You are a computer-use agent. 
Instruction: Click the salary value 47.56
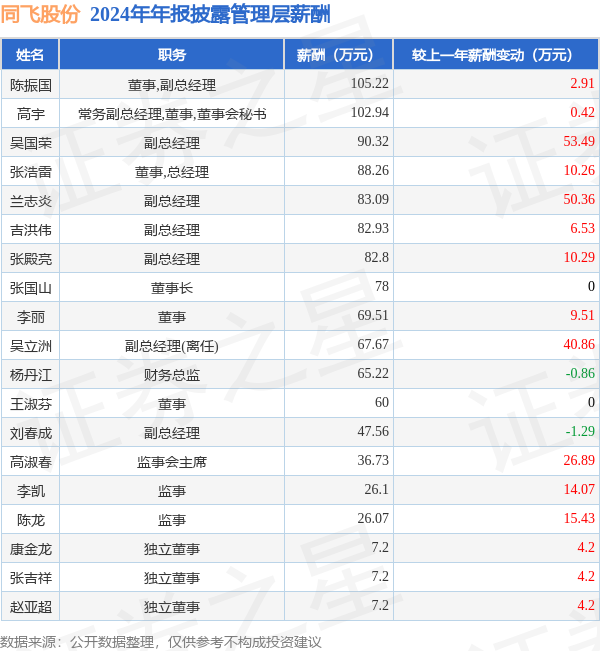[373, 431]
